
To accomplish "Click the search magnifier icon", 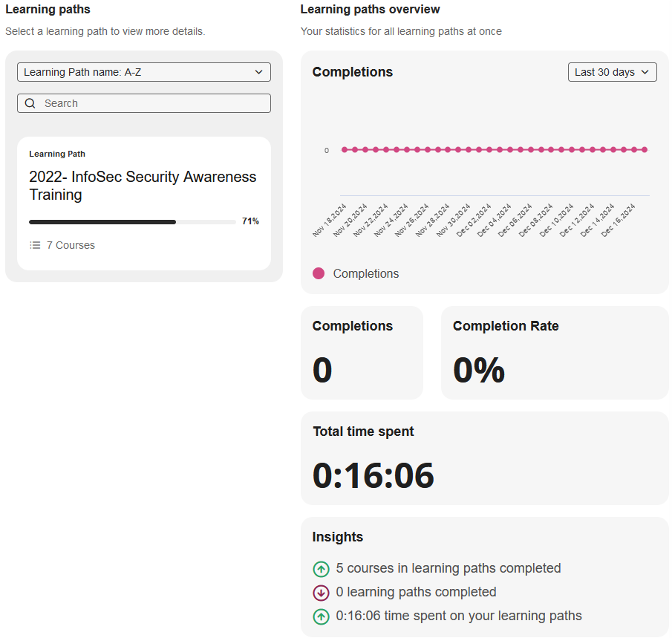I will pyautogui.click(x=30, y=103).
